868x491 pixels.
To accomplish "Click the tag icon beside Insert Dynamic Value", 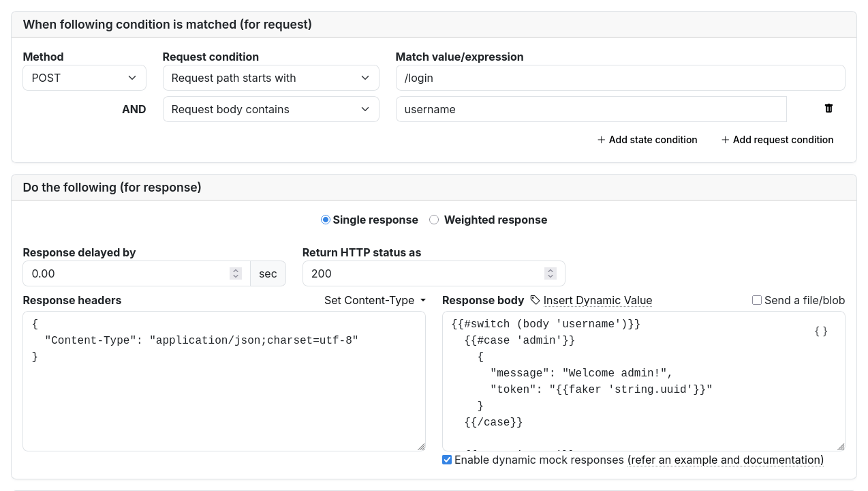I will (535, 300).
